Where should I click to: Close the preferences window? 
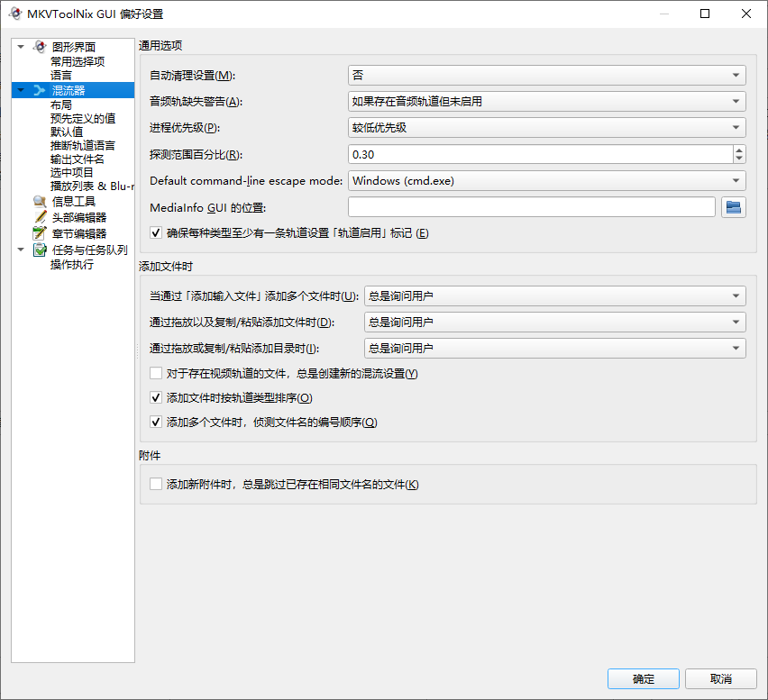[746, 14]
